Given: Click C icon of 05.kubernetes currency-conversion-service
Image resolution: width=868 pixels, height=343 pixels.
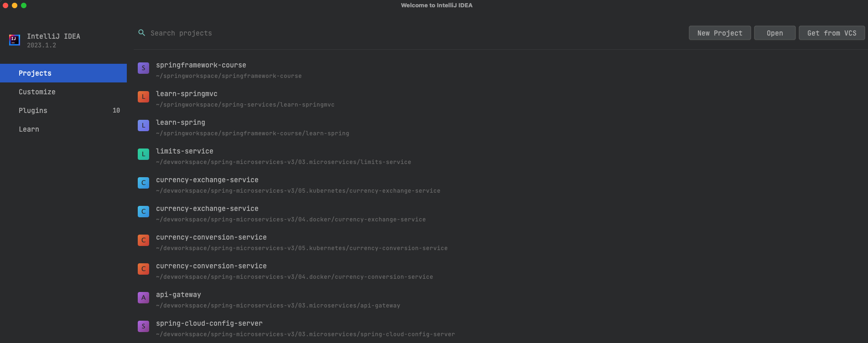Looking at the screenshot, I should (143, 240).
